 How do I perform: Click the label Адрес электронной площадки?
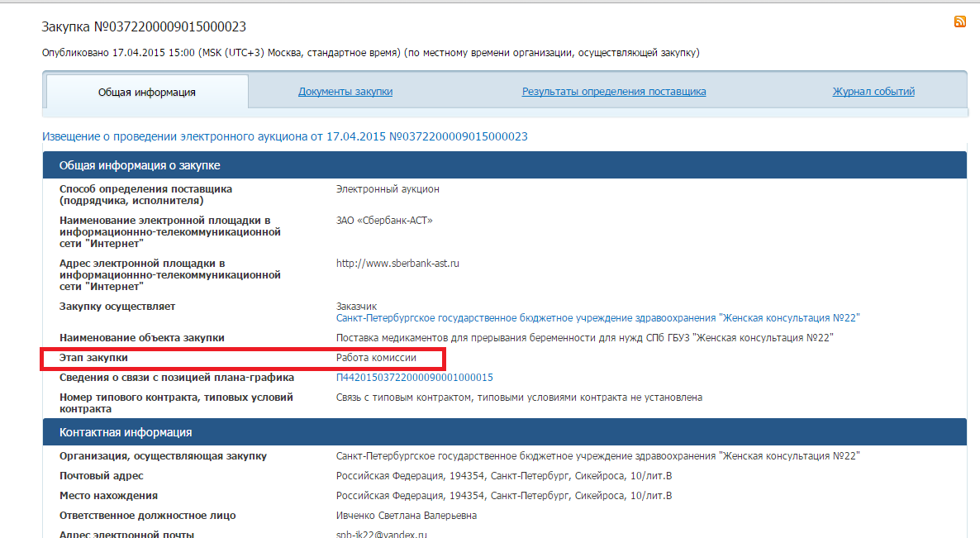(170, 275)
